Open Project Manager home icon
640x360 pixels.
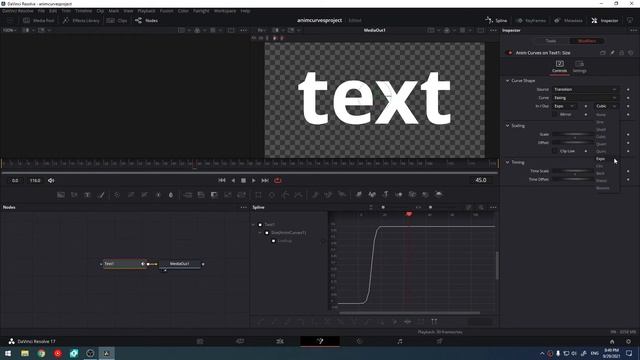pyautogui.click(x=612, y=342)
